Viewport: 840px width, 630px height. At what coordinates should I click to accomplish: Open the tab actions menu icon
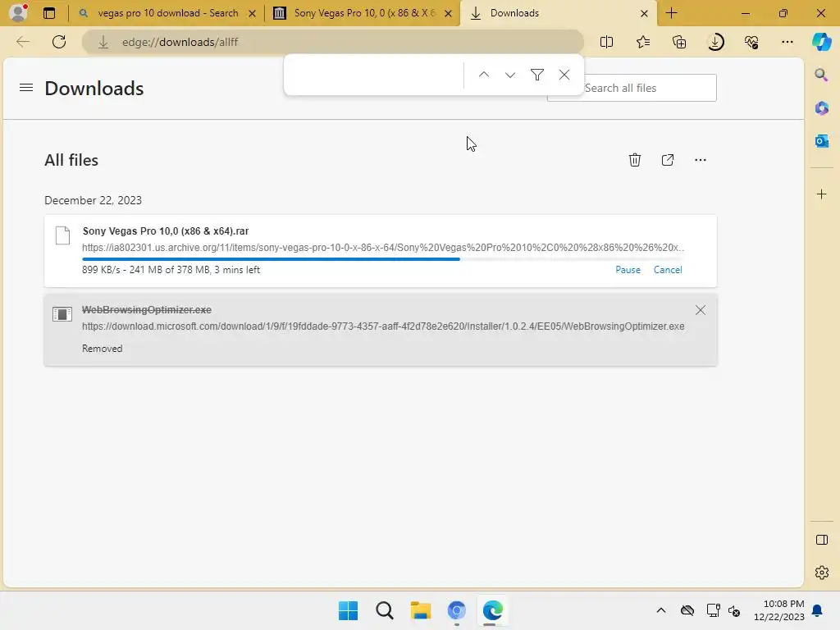coord(49,13)
